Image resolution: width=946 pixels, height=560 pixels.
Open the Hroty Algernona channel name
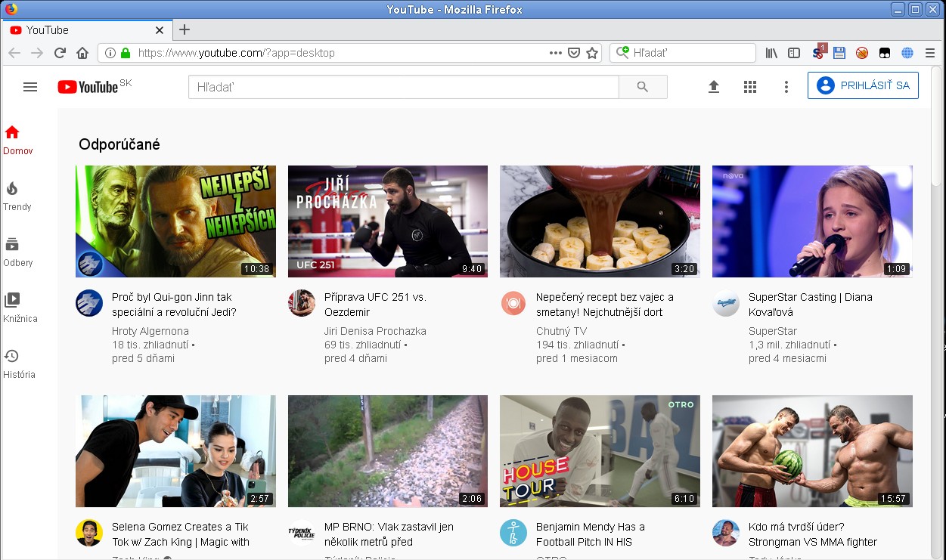tap(150, 331)
